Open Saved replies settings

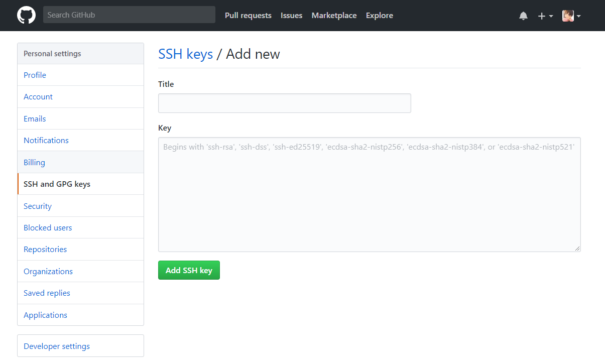click(x=80, y=293)
